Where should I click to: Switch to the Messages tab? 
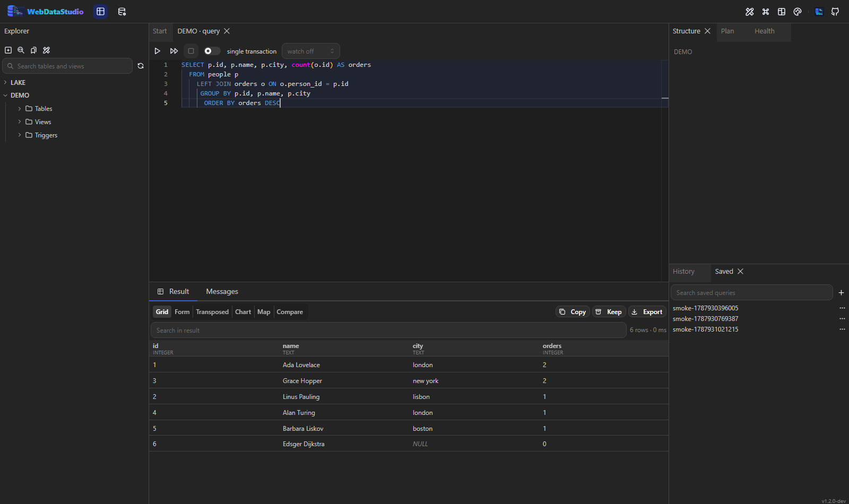pos(222,291)
